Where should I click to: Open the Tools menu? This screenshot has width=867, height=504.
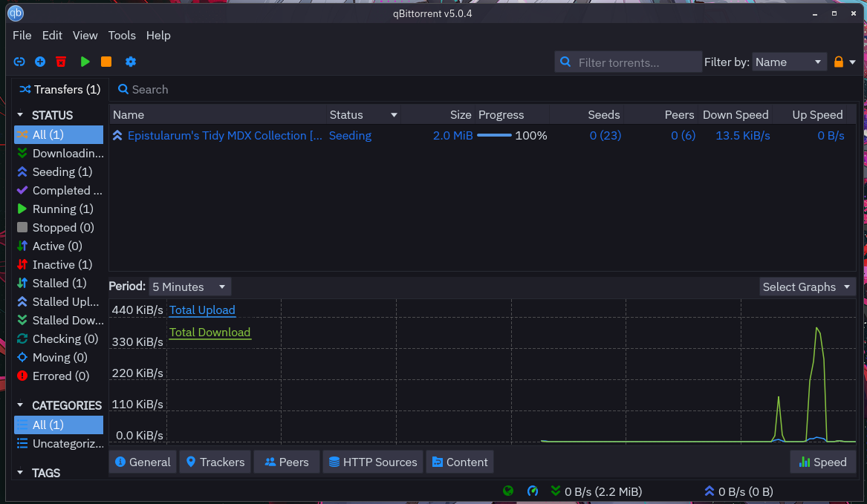point(122,35)
